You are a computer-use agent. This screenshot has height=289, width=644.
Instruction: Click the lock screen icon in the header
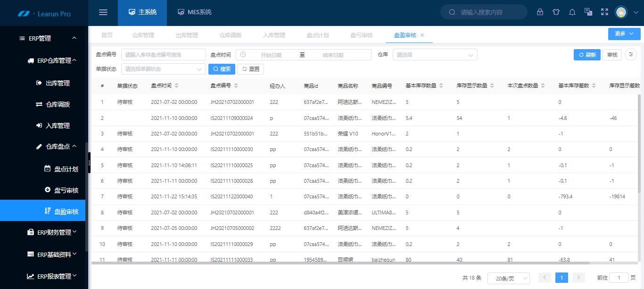tap(540, 12)
